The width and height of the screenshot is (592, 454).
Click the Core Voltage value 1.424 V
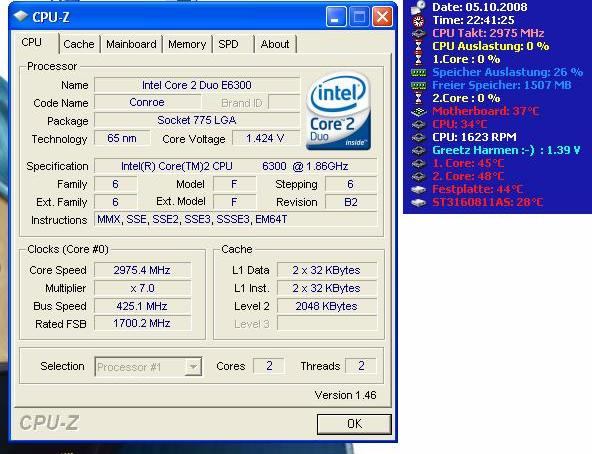(265, 138)
